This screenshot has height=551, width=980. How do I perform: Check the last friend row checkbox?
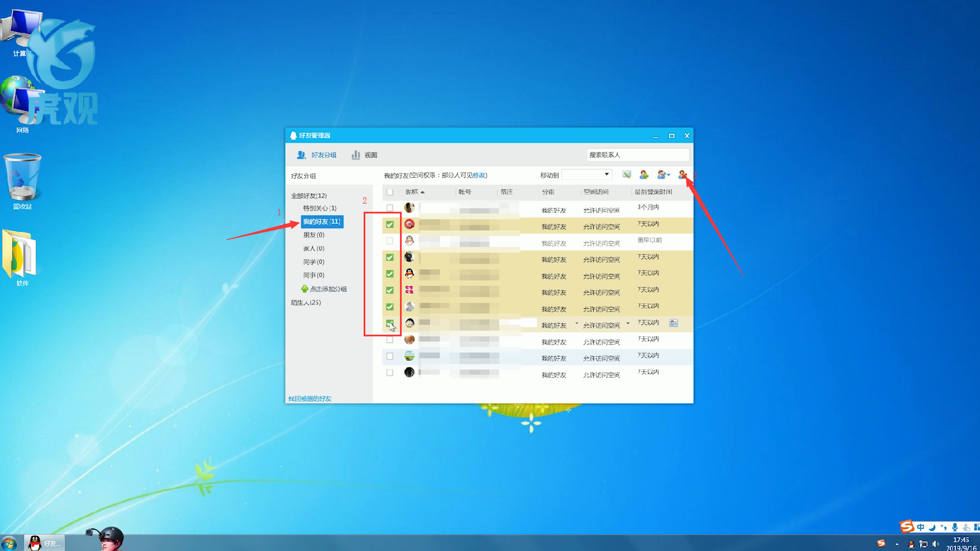[390, 373]
